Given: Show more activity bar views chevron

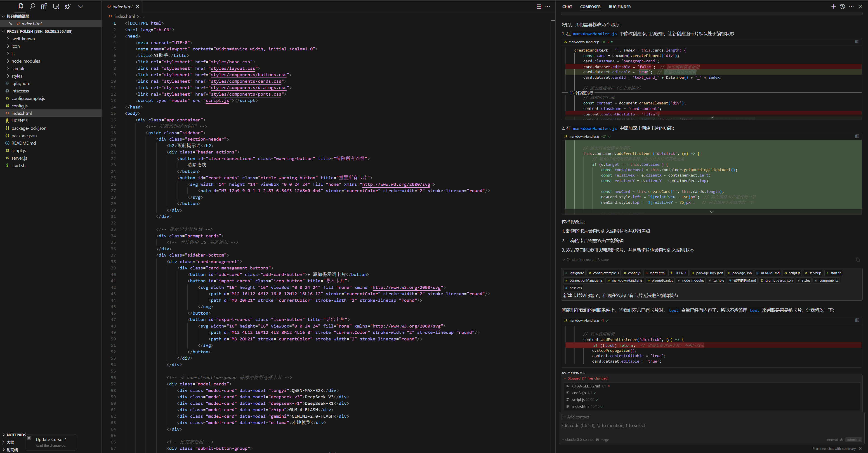Looking at the screenshot, I should click(80, 6).
